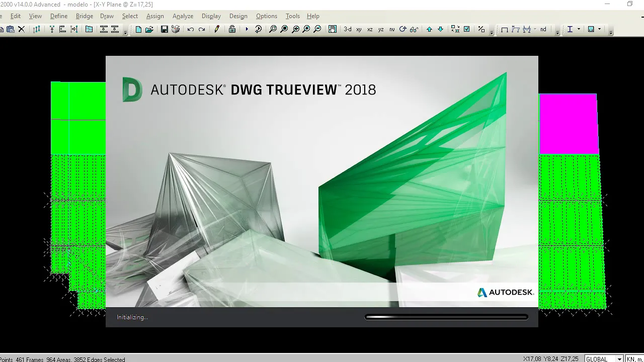Open the Analyze menu
The width and height of the screenshot is (644, 362).
(x=183, y=16)
